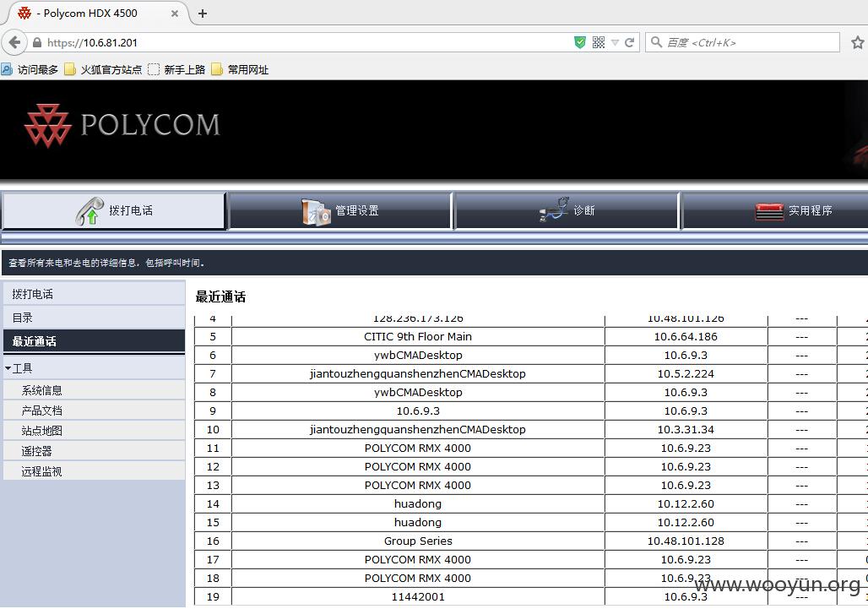Bookmark this page with star icon

coord(858,42)
